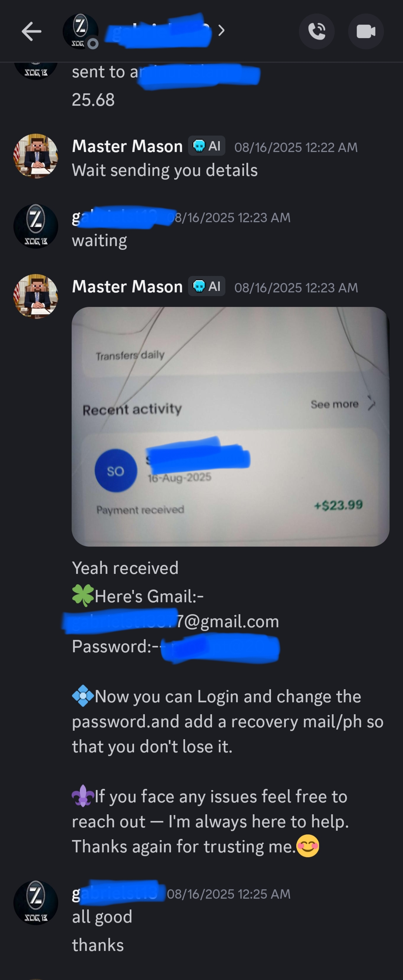Open Master Mason's avatar on 12:23 AM message

(36, 296)
